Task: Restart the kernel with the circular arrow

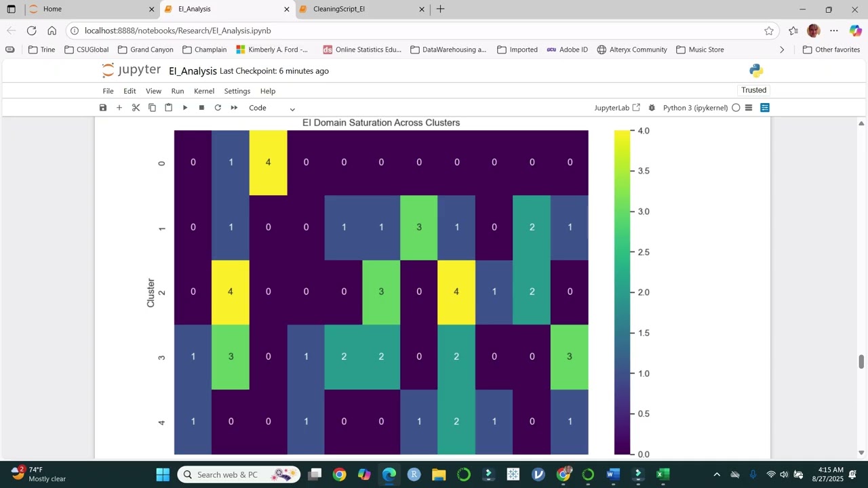Action: pos(218,108)
